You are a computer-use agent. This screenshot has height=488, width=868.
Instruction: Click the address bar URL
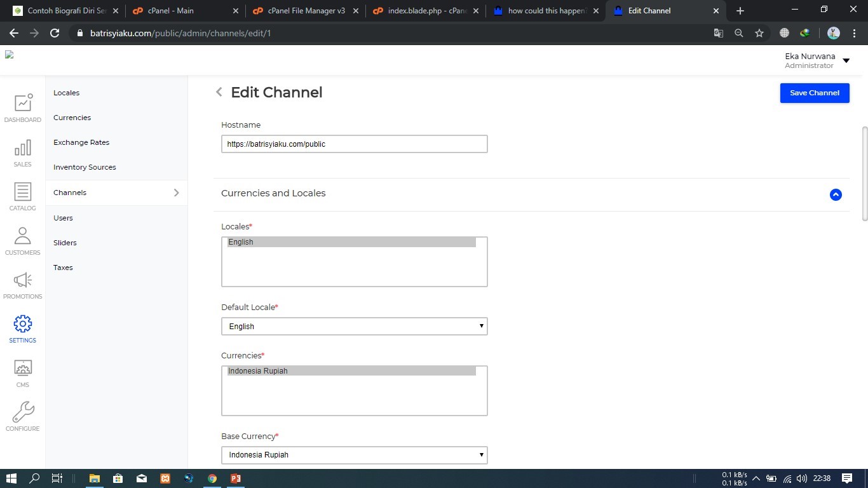pos(180,33)
